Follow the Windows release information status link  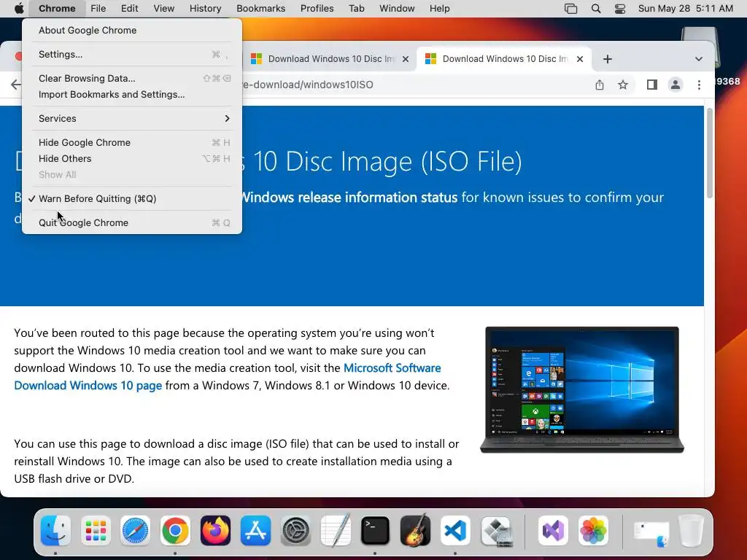point(349,197)
